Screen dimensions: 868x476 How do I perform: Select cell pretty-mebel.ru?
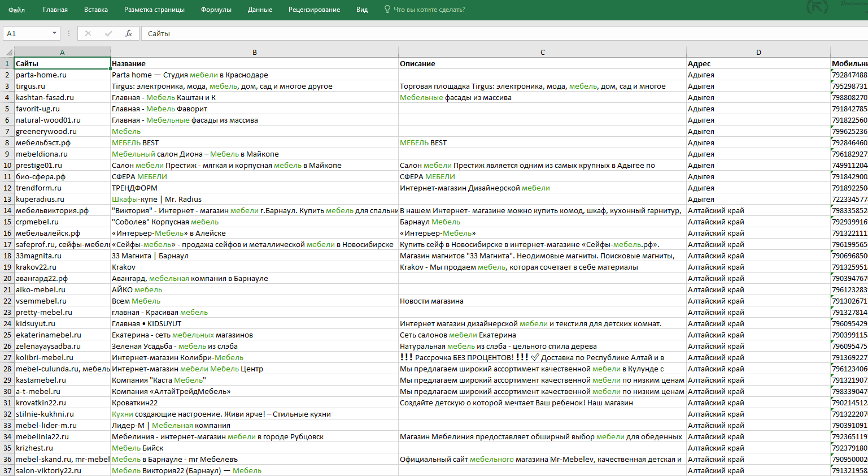coord(62,312)
